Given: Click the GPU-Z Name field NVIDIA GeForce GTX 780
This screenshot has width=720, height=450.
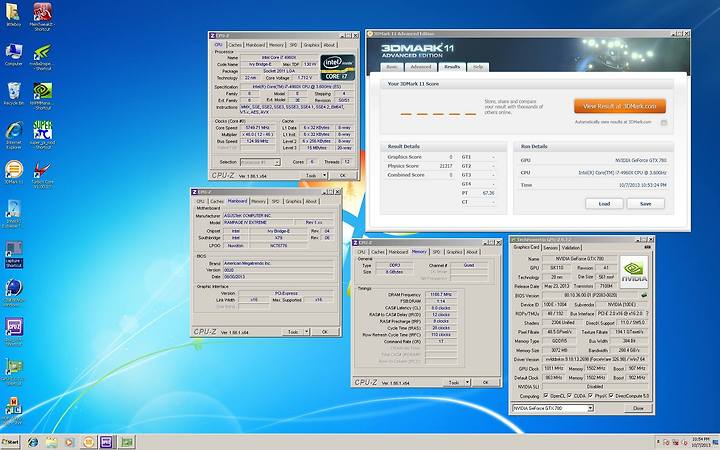Looking at the screenshot, I should 580,259.
